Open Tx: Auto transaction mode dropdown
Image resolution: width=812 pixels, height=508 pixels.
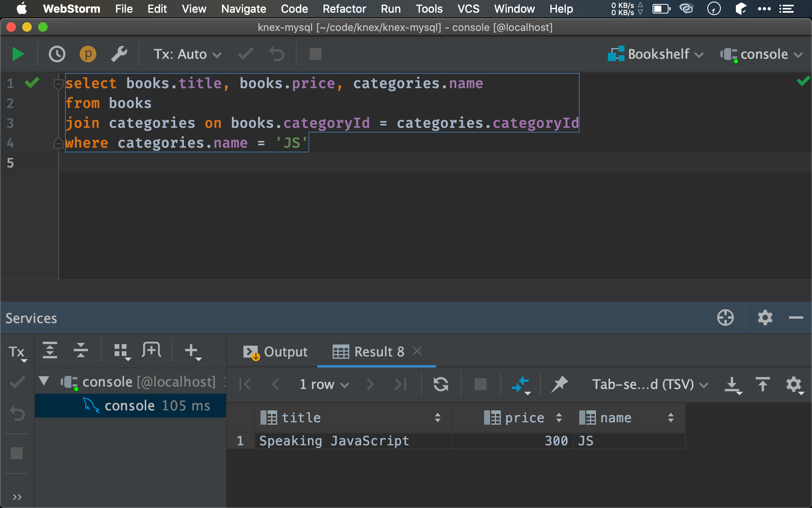(188, 54)
